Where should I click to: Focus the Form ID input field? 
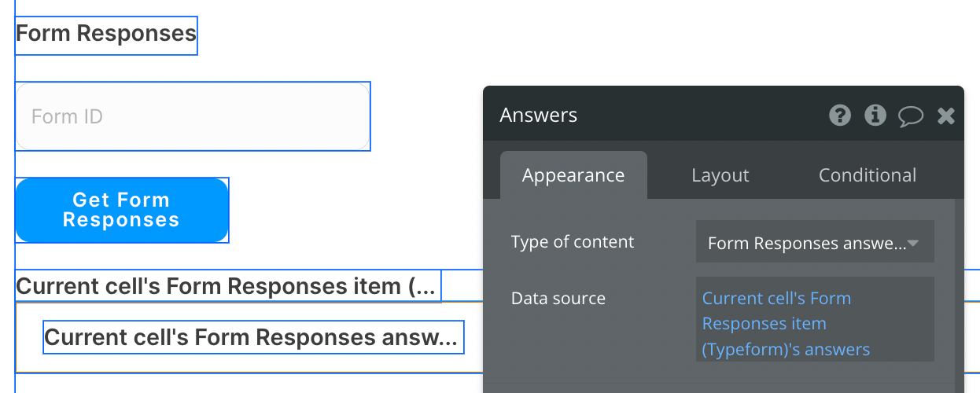pyautogui.click(x=193, y=116)
